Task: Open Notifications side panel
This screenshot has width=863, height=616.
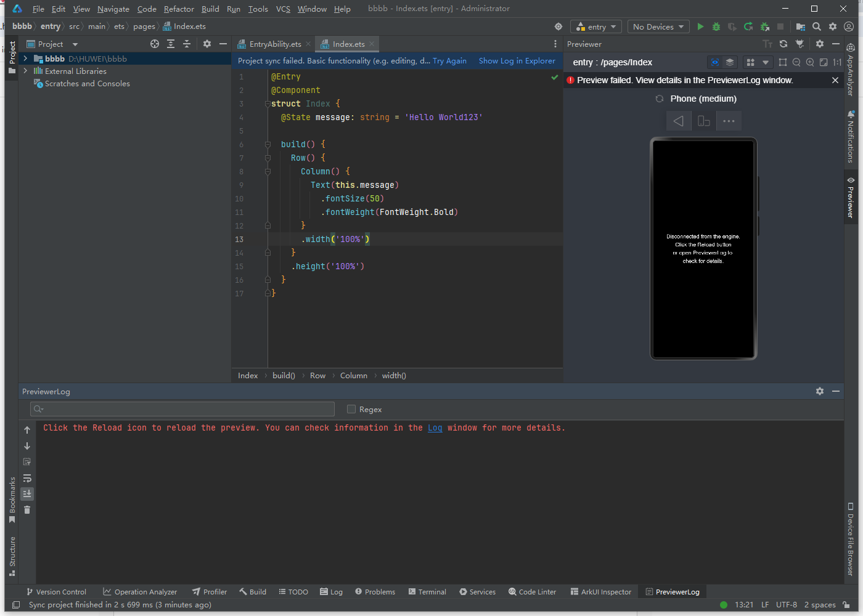Action: click(851, 137)
